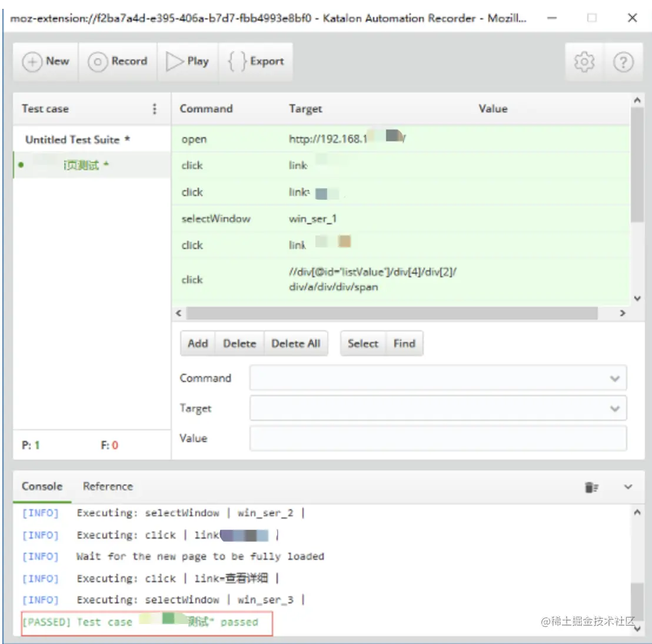The height and width of the screenshot is (644, 652).
Task: Click the Value column header
Action: [x=493, y=109]
